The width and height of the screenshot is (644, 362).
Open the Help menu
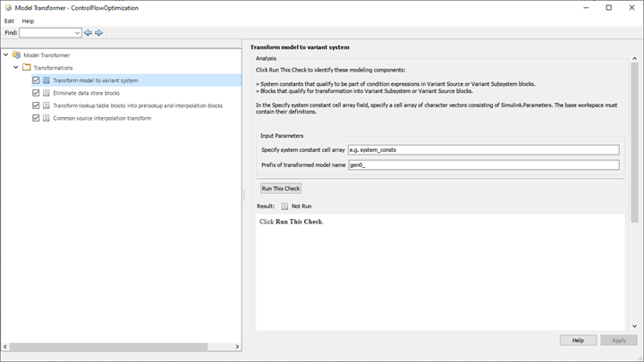coord(28,21)
